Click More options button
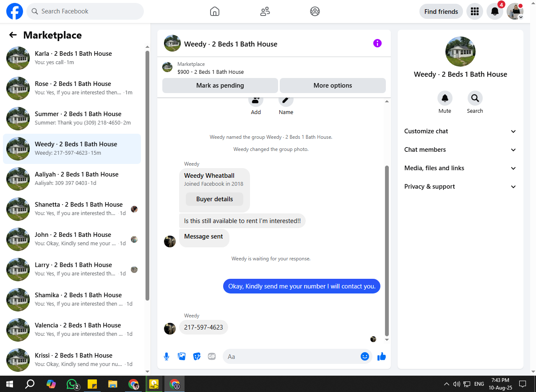This screenshot has height=392, width=536. pyautogui.click(x=333, y=86)
